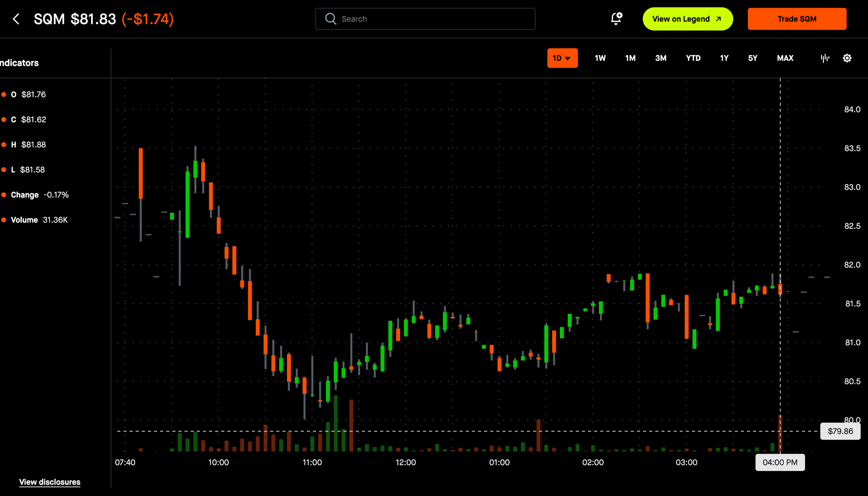This screenshot has height=496, width=868.
Task: Click the $79.86 price crosshair label
Action: 840,431
